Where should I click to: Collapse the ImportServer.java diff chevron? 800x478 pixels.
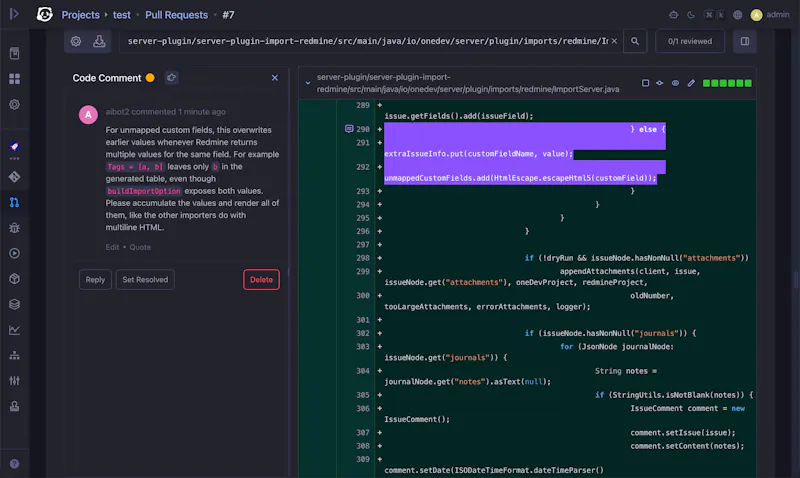pyautogui.click(x=308, y=83)
